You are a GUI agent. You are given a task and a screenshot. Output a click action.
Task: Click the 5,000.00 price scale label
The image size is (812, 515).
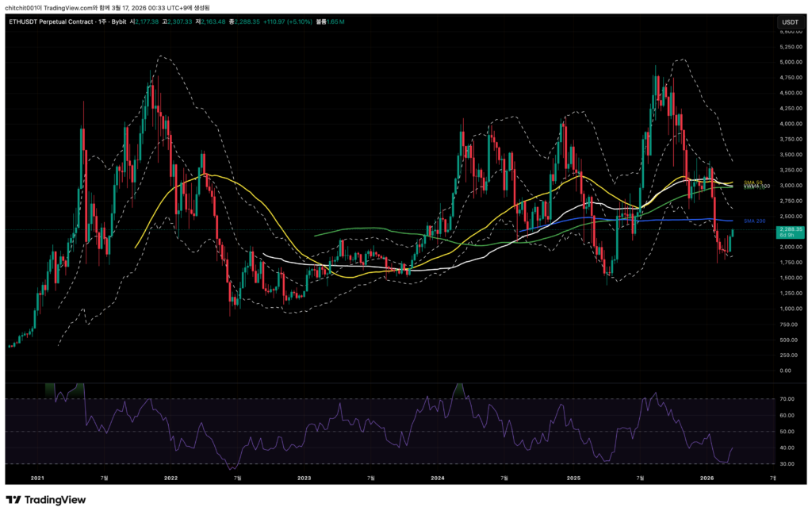pos(790,62)
